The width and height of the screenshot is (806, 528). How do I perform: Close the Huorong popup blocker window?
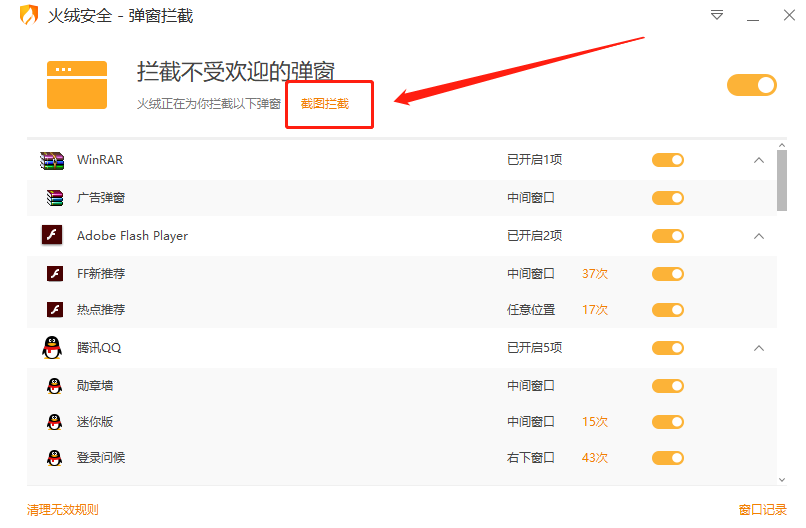[x=790, y=15]
